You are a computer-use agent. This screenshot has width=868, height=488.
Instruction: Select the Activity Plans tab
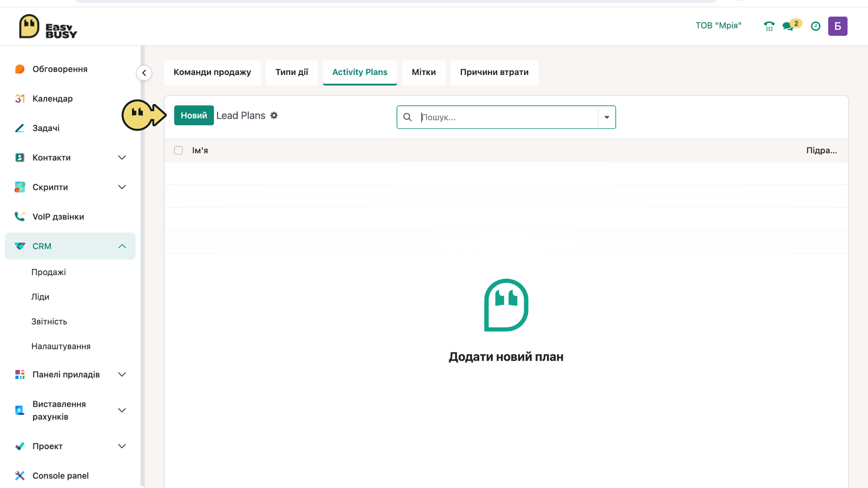pos(360,72)
